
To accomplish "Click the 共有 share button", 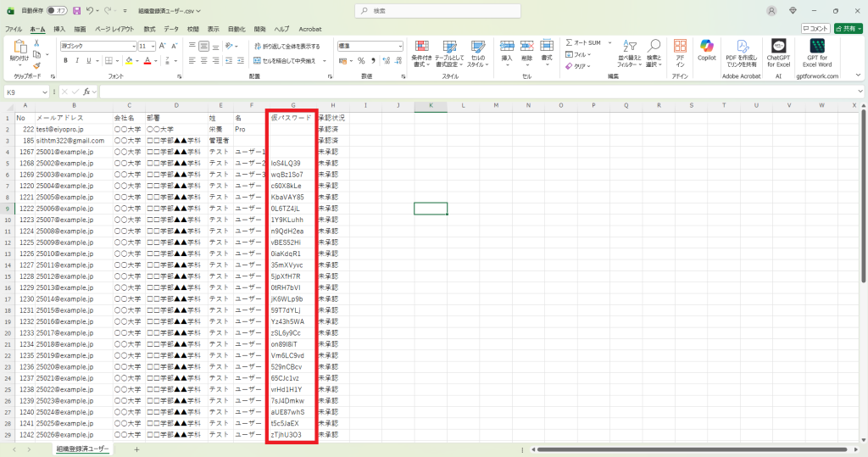I will click(847, 28).
